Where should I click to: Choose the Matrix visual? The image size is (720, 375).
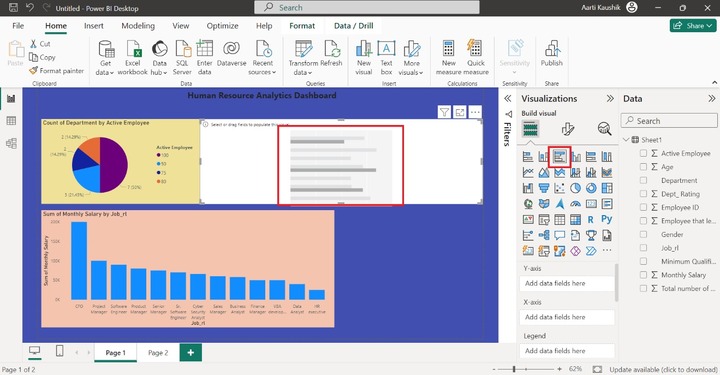point(575,220)
